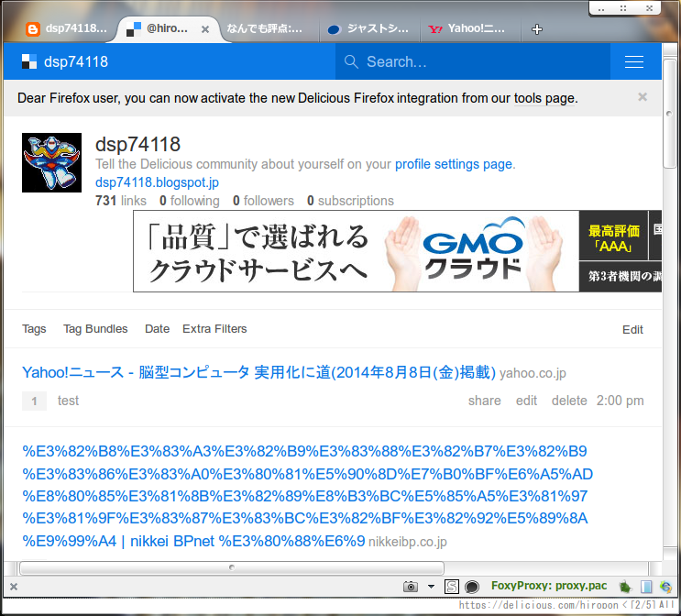The height and width of the screenshot is (616, 681).
Task: Click the blue panel icon in status bar
Action: tap(646, 587)
